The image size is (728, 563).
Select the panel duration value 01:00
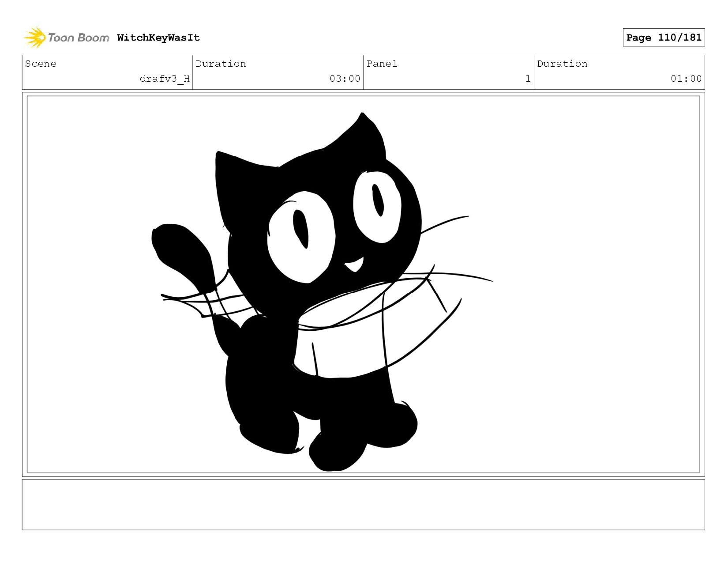686,79
